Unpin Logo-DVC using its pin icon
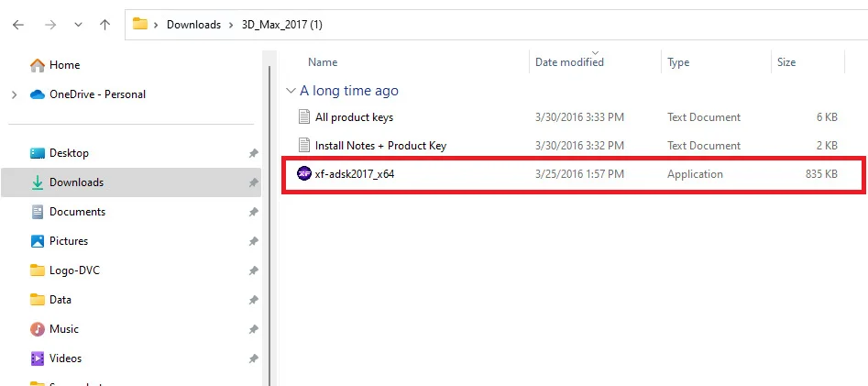Viewport: 868px width, 386px height. click(x=254, y=270)
